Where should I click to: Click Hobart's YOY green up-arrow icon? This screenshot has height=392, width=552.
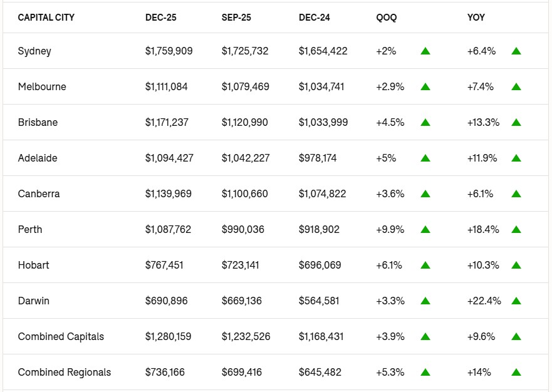pos(516,266)
